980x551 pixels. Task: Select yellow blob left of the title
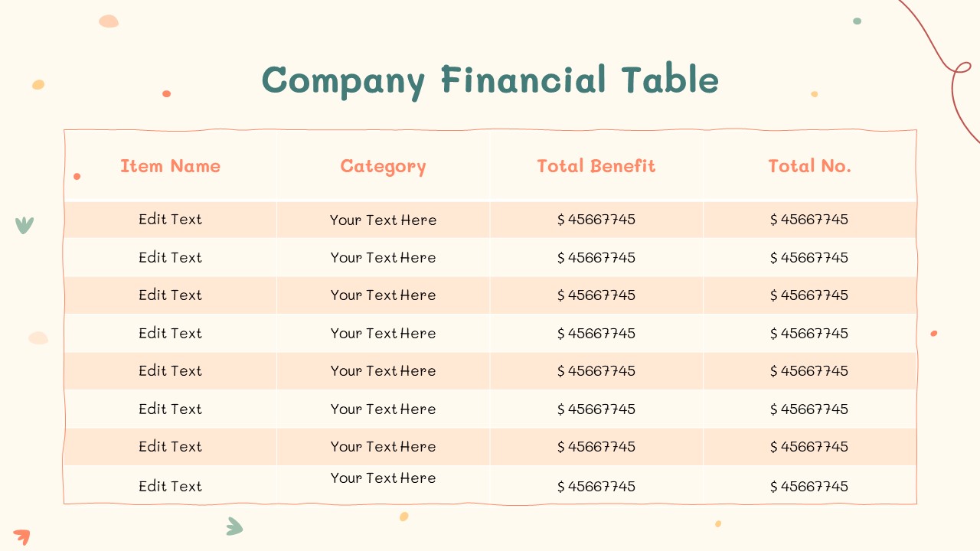[38, 85]
